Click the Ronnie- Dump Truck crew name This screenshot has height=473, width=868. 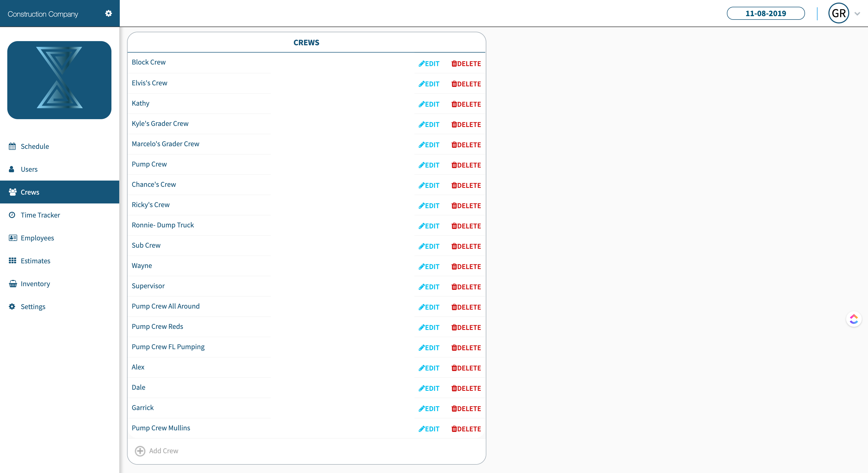[x=162, y=225]
